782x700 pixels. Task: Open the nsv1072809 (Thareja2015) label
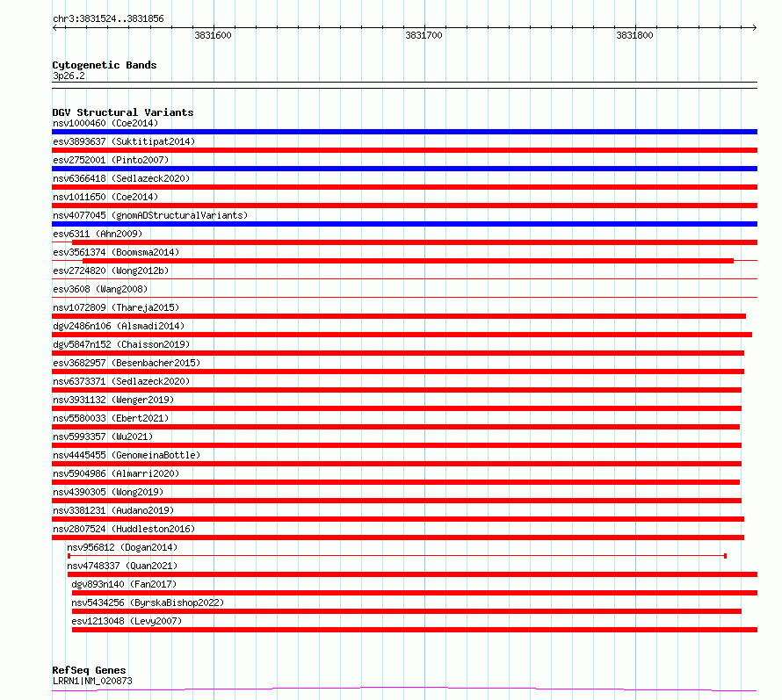(x=116, y=307)
